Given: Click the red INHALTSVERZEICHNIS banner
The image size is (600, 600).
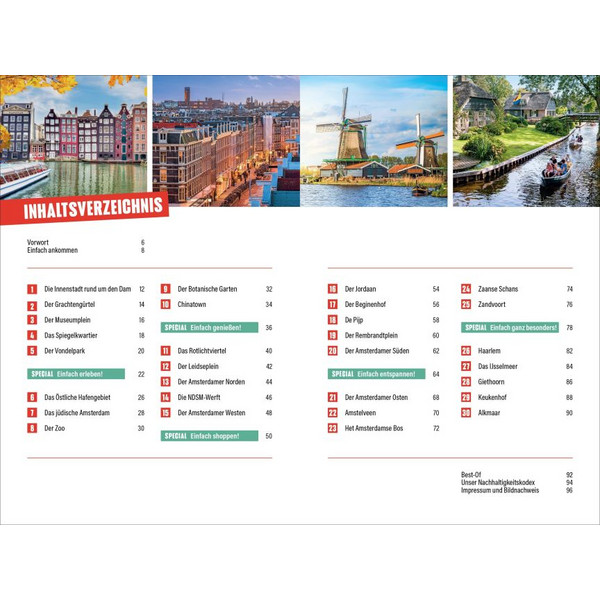Looking at the screenshot, I should [x=84, y=209].
